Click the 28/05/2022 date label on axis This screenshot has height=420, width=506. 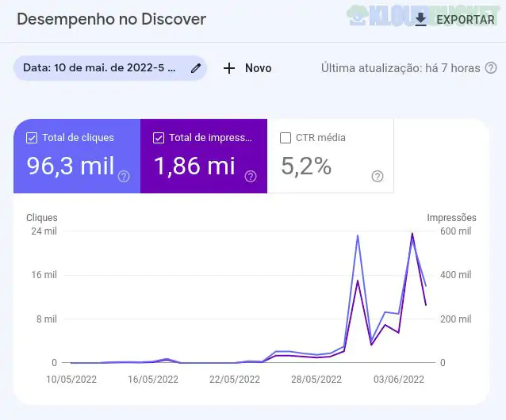point(315,380)
